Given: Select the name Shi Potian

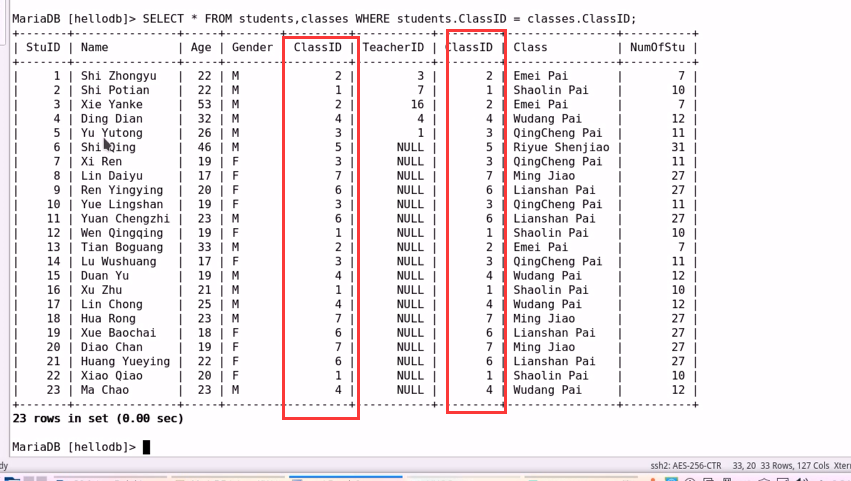Looking at the screenshot, I should point(115,90).
